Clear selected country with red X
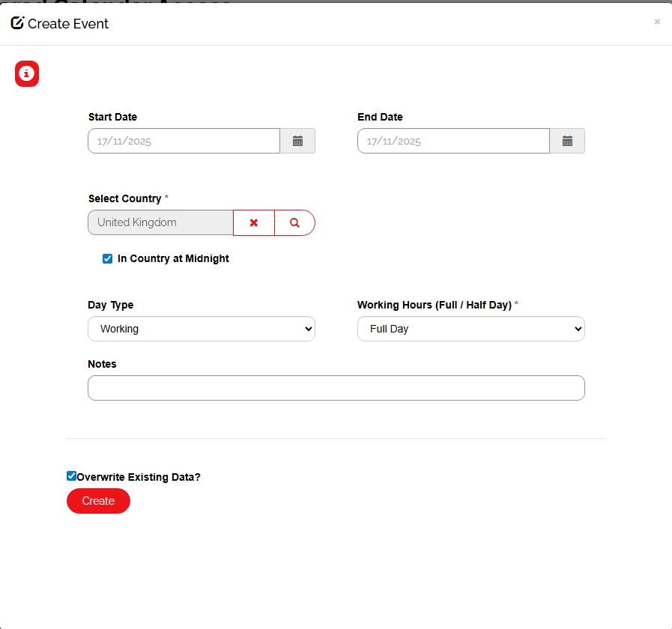Viewport: 672px width, 629px height. click(x=254, y=222)
